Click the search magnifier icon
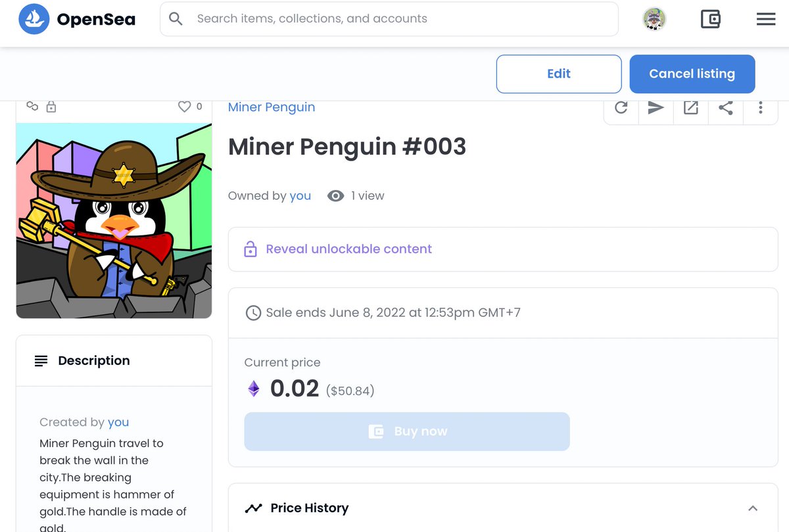This screenshot has width=789, height=532. (176, 19)
